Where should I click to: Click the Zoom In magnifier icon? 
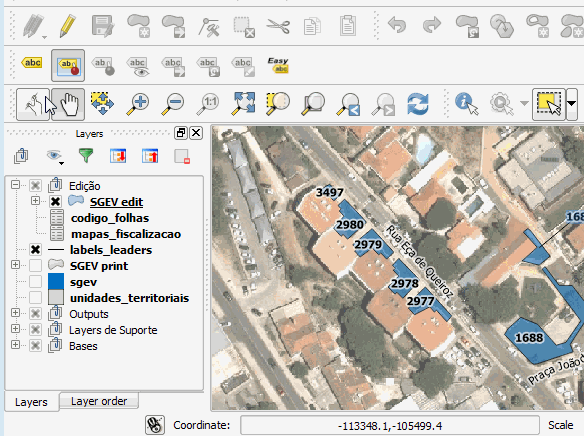click(138, 104)
